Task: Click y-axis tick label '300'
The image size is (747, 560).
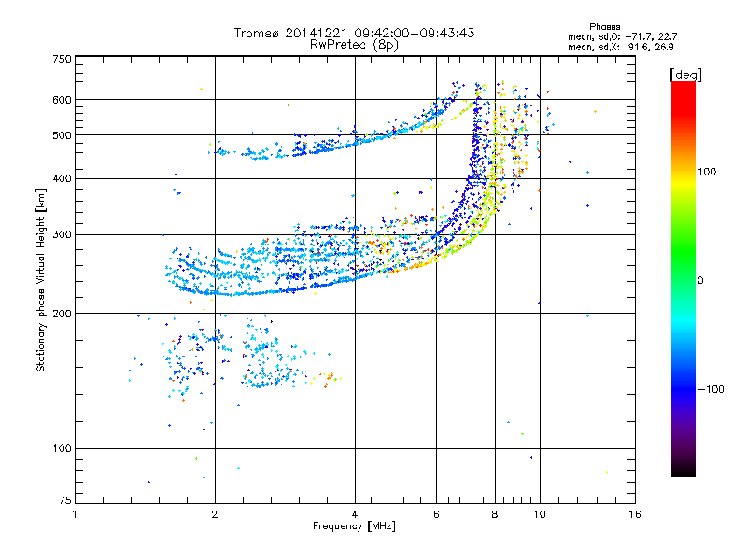Action: click(x=62, y=235)
